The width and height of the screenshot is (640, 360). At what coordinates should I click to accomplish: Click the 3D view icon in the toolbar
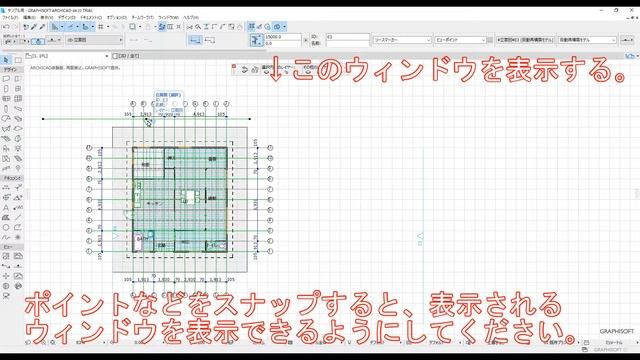(x=277, y=27)
